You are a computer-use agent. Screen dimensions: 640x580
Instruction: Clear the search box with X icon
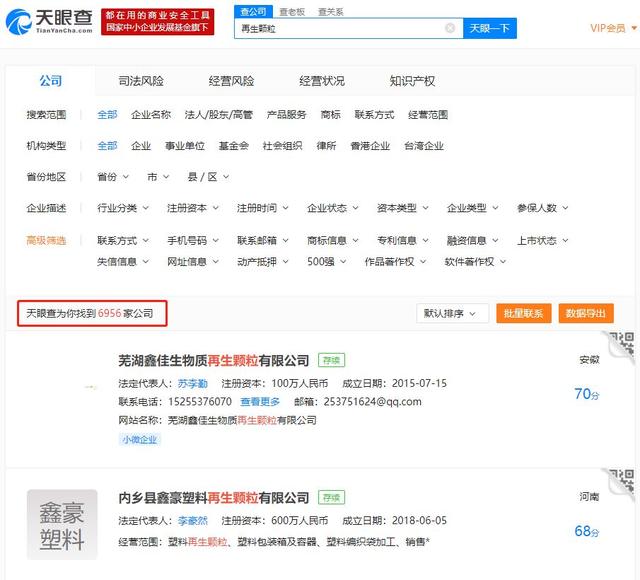[x=450, y=28]
